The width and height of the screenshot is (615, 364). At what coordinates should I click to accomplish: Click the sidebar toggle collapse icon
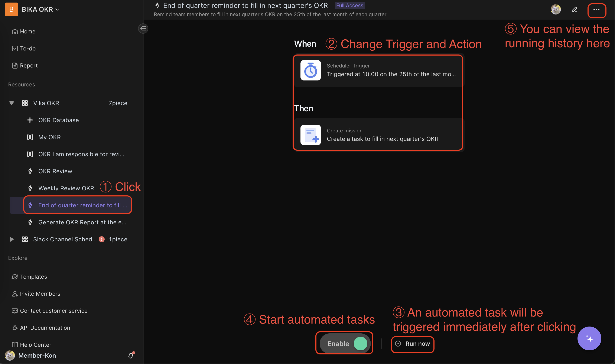tap(144, 29)
